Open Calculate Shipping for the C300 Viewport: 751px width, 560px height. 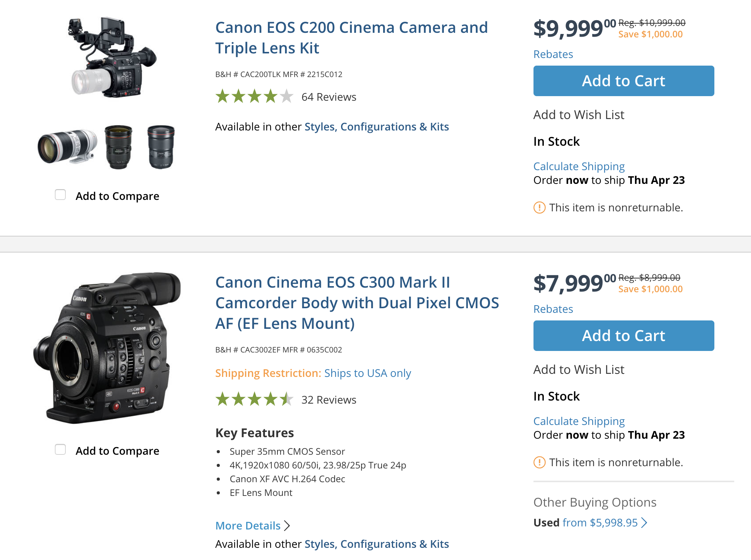pyautogui.click(x=579, y=421)
